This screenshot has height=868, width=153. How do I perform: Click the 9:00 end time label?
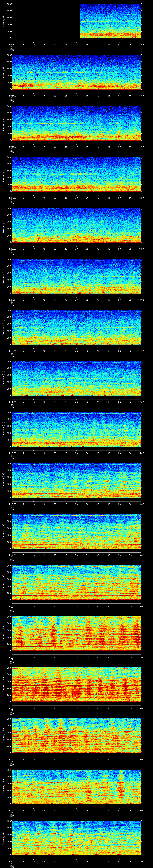[141, 249]
